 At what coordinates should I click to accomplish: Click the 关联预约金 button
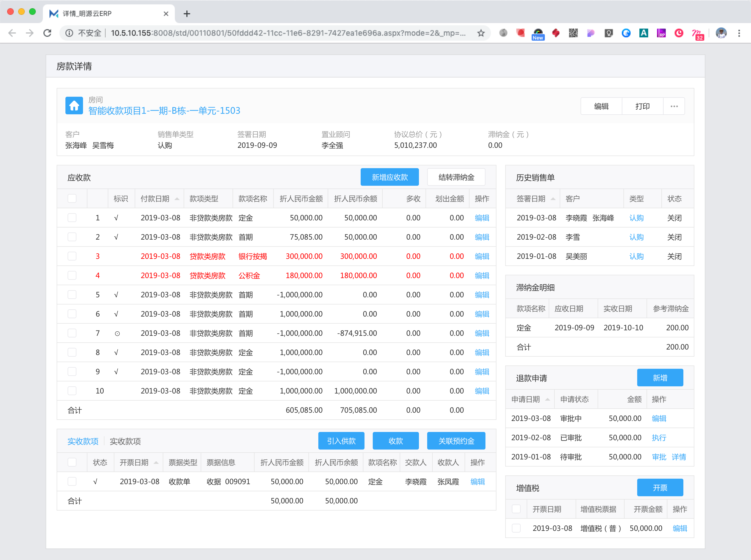456,441
